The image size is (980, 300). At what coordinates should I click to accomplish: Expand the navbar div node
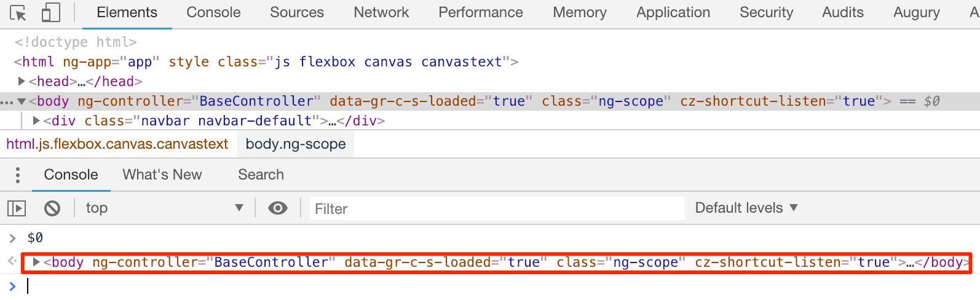click(37, 120)
